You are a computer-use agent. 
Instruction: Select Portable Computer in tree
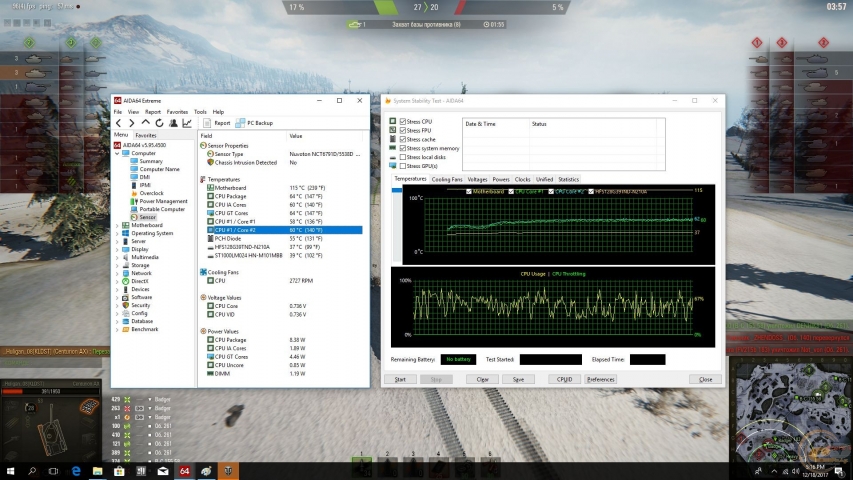click(162, 209)
